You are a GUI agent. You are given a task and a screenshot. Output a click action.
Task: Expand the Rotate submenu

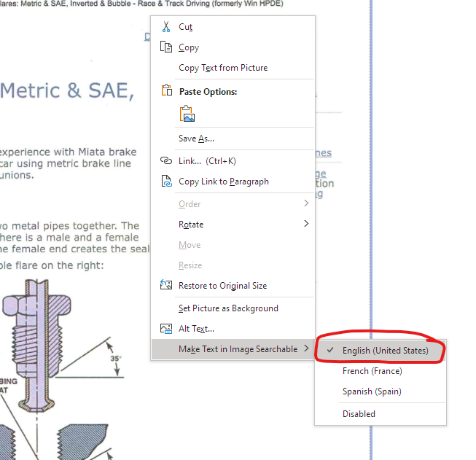(x=306, y=225)
